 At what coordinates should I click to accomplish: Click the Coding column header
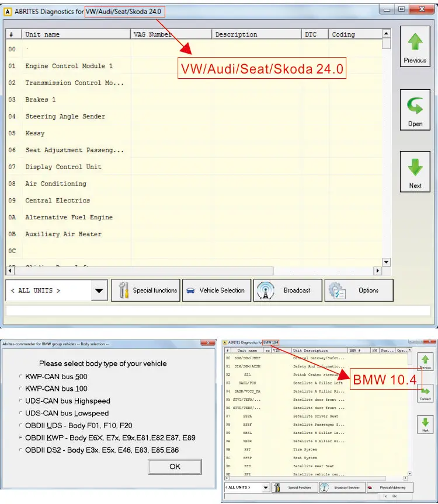pyautogui.click(x=355, y=34)
